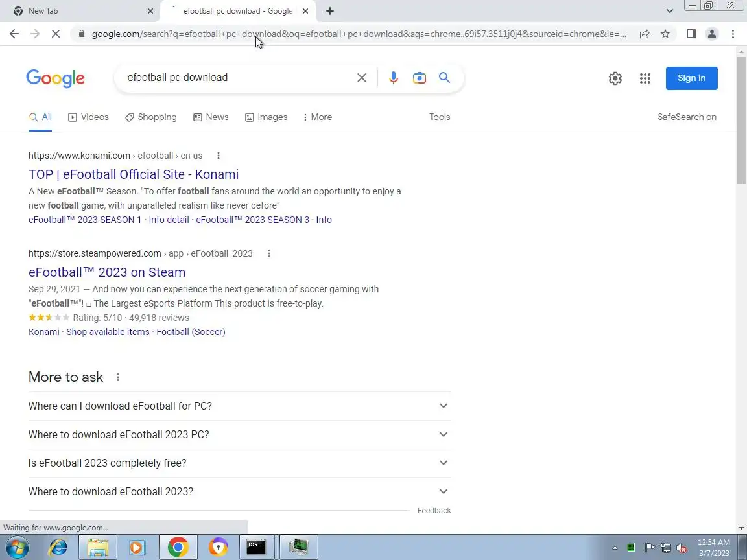This screenshot has height=560, width=747.
Task: Click the Google logo
Action: 55,78
